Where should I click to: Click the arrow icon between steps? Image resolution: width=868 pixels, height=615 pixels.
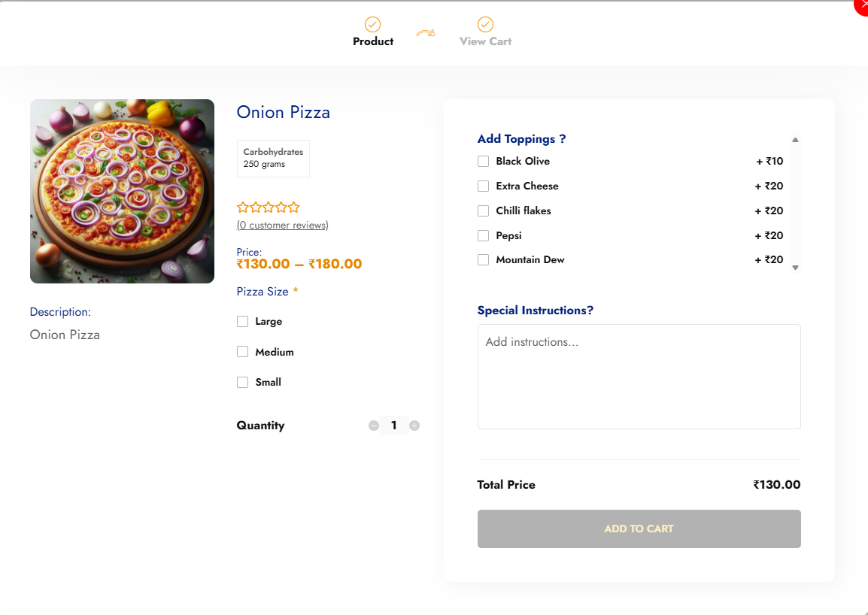click(426, 33)
